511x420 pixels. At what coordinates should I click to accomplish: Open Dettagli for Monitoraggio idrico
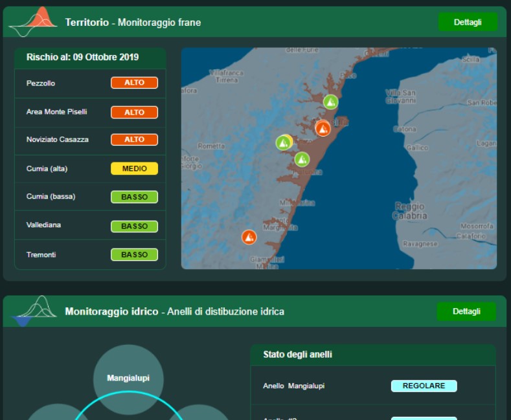point(466,311)
